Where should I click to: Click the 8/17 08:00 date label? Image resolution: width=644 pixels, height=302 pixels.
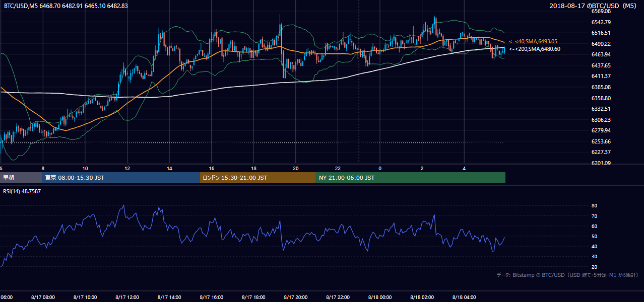click(42, 297)
